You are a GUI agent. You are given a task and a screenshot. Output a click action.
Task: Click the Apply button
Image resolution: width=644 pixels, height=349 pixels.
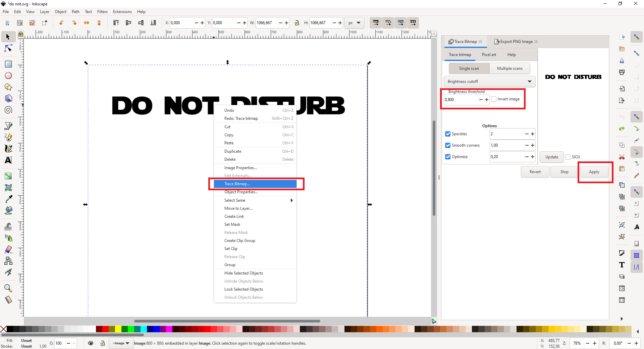(594, 172)
